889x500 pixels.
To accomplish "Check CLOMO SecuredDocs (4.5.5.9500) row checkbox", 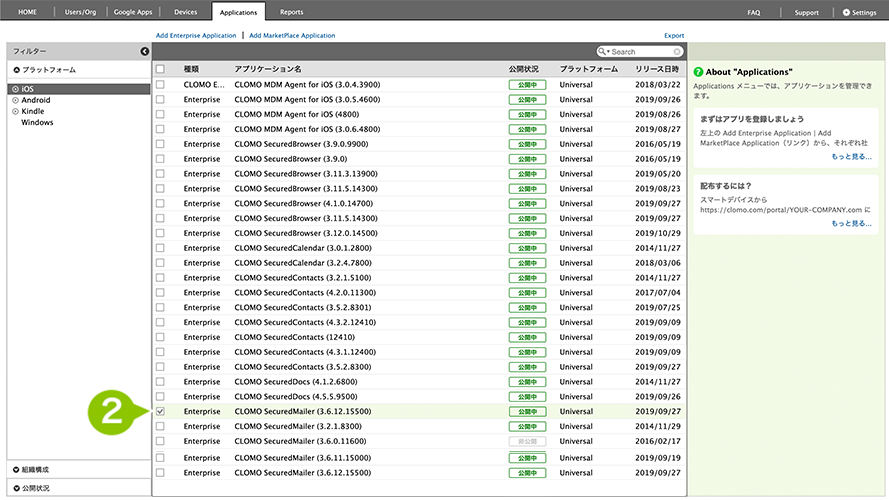I will (160, 396).
